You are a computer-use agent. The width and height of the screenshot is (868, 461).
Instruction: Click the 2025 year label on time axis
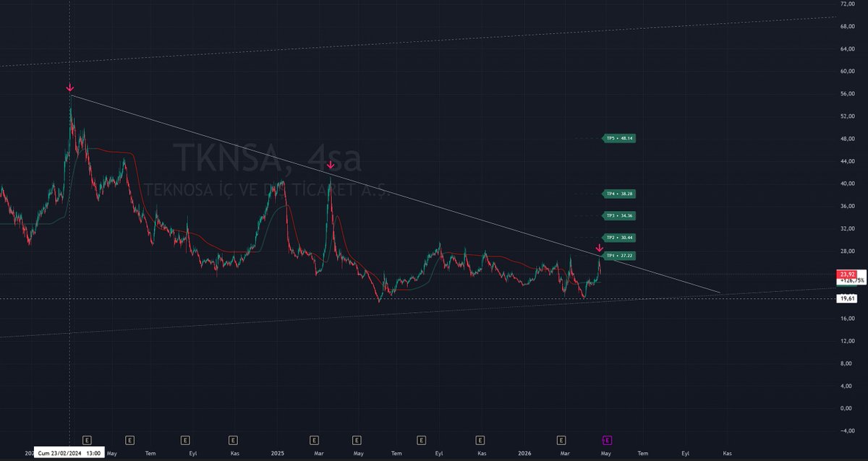click(278, 454)
